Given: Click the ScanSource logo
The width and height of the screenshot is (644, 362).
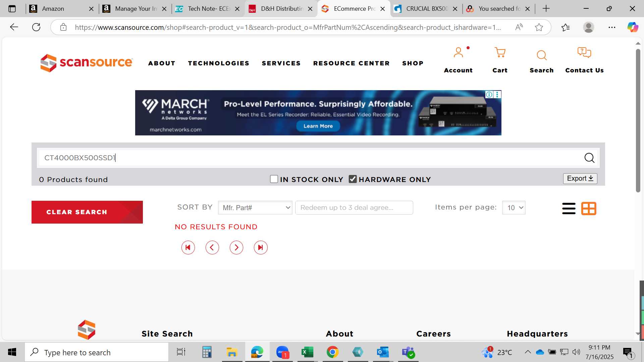Looking at the screenshot, I should pos(87,63).
